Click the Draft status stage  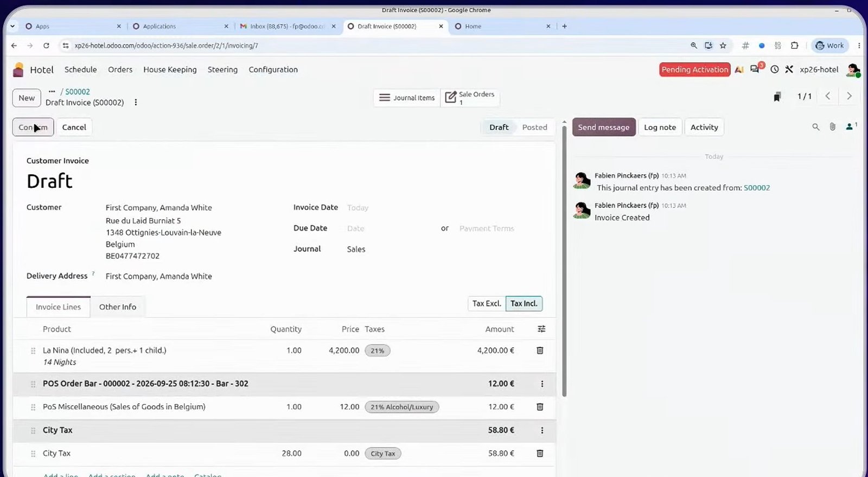499,127
